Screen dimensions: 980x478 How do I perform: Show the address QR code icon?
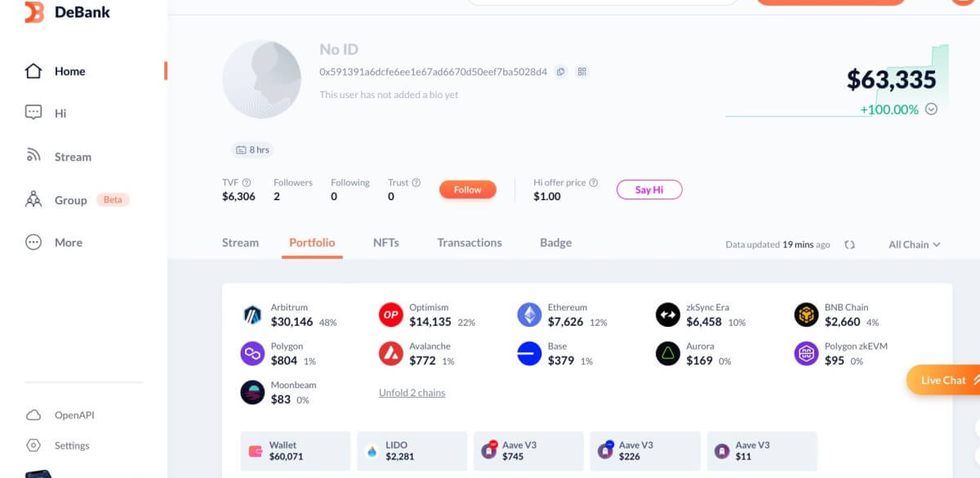(582, 72)
